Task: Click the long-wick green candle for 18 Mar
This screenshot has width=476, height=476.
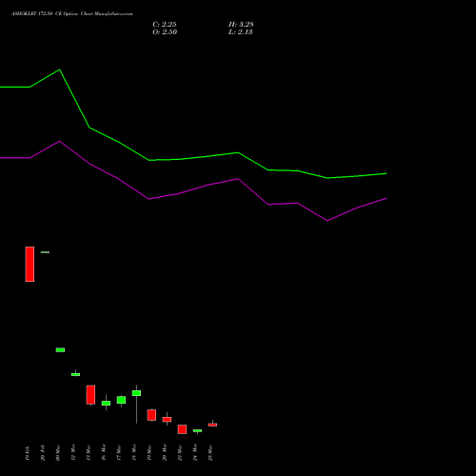Action: click(x=136, y=393)
